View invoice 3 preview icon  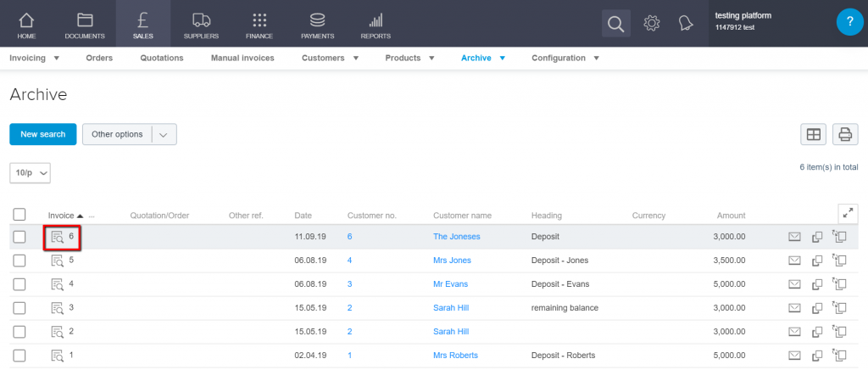point(57,308)
